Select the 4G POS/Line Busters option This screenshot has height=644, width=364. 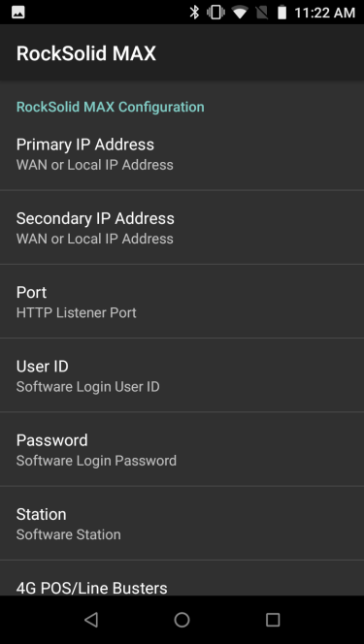click(x=182, y=578)
